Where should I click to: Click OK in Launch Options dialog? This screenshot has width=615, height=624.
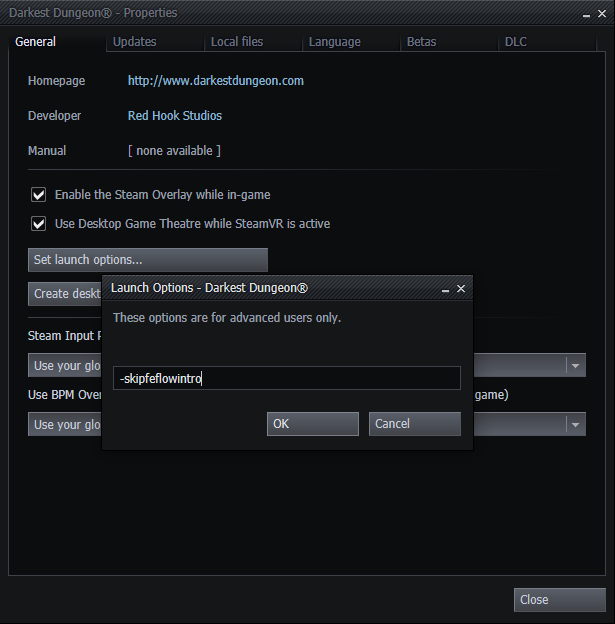coord(312,424)
